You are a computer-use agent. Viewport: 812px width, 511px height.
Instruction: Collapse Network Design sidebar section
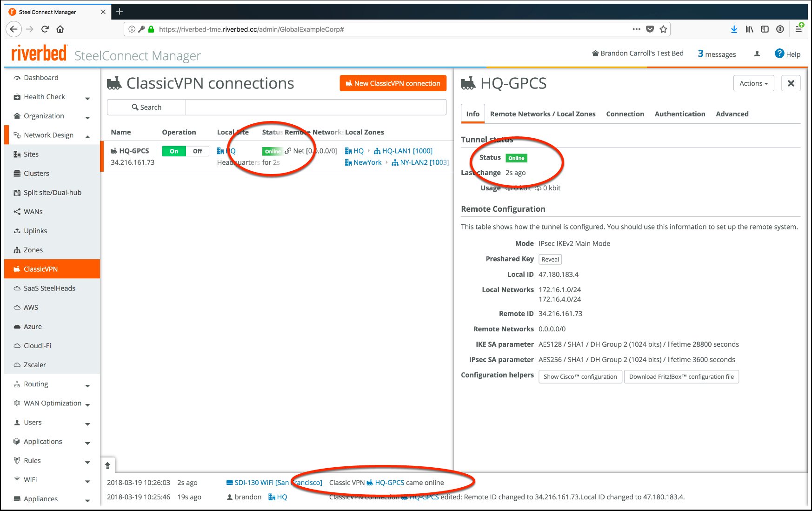(x=87, y=136)
